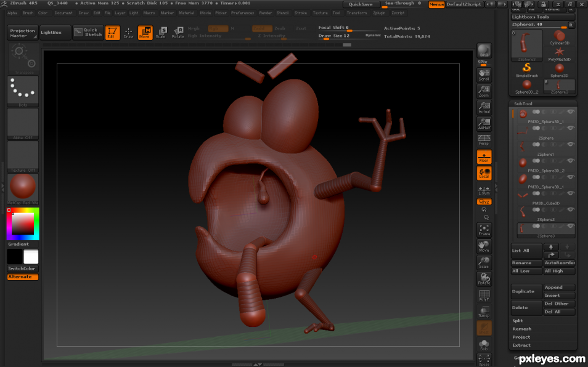Hide ZSphere1 subtool via eye icon

pos(571,145)
